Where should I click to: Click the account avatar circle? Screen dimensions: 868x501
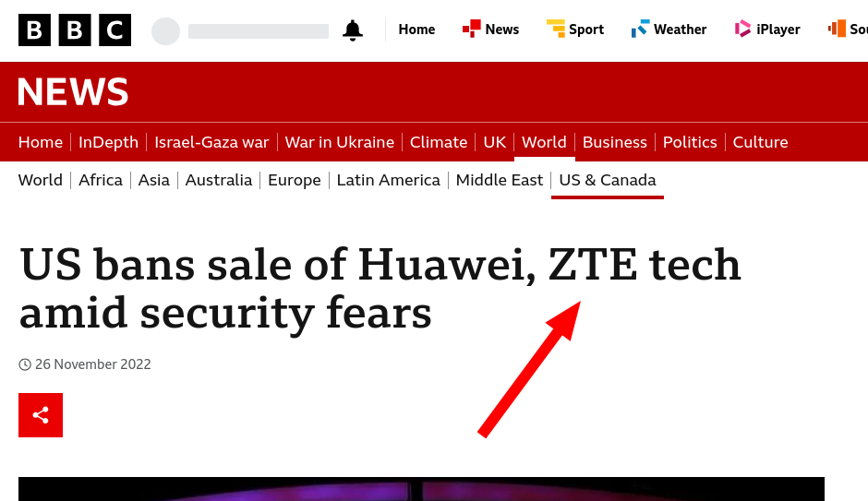point(165,31)
